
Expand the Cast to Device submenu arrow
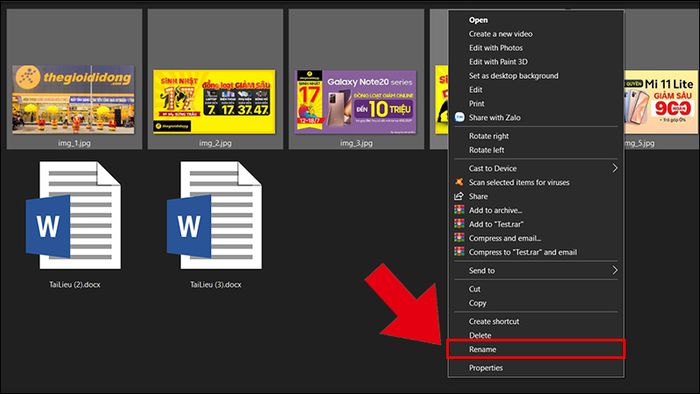point(615,168)
